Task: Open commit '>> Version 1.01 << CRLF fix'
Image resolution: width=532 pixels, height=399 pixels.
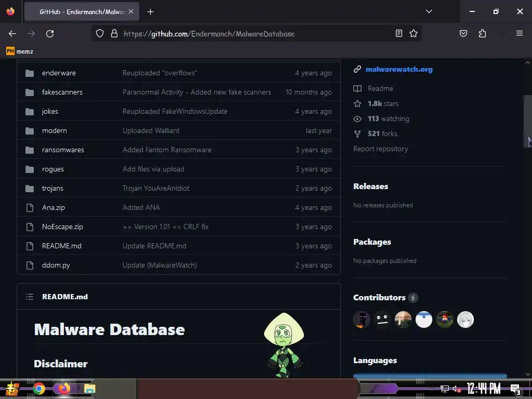Action: click(x=166, y=227)
